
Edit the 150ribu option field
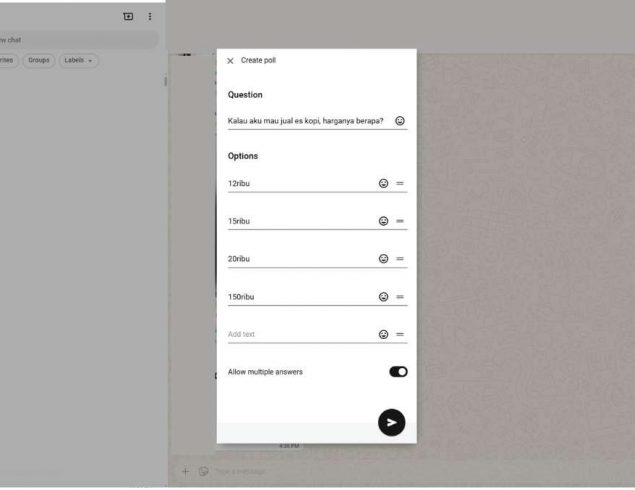pos(298,297)
